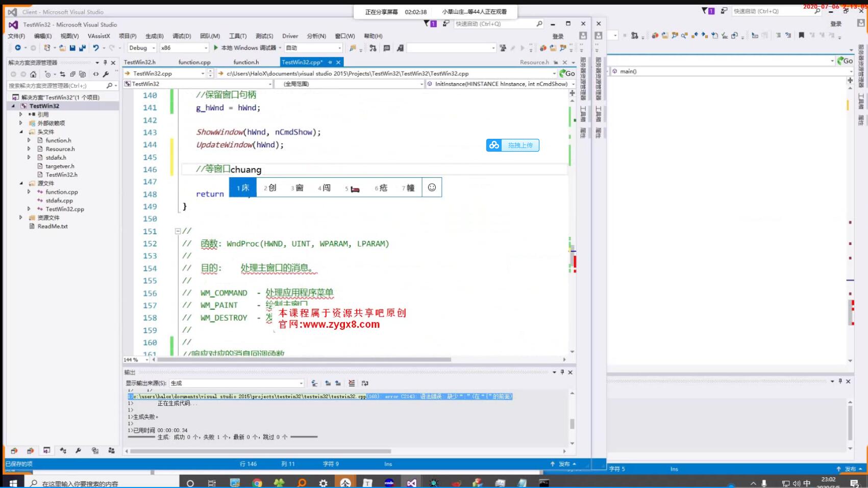The width and height of the screenshot is (868, 488).
Task: Click the 登录 sign-in link
Action: 558,36
